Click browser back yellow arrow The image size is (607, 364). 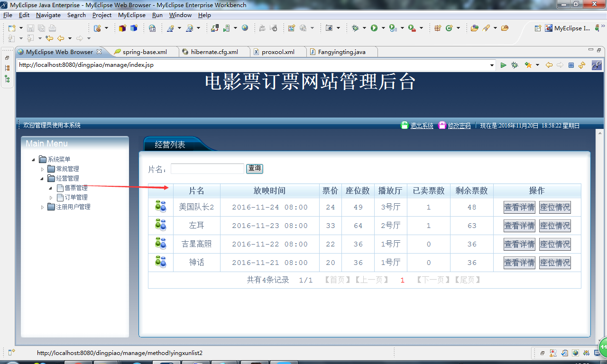pos(549,65)
